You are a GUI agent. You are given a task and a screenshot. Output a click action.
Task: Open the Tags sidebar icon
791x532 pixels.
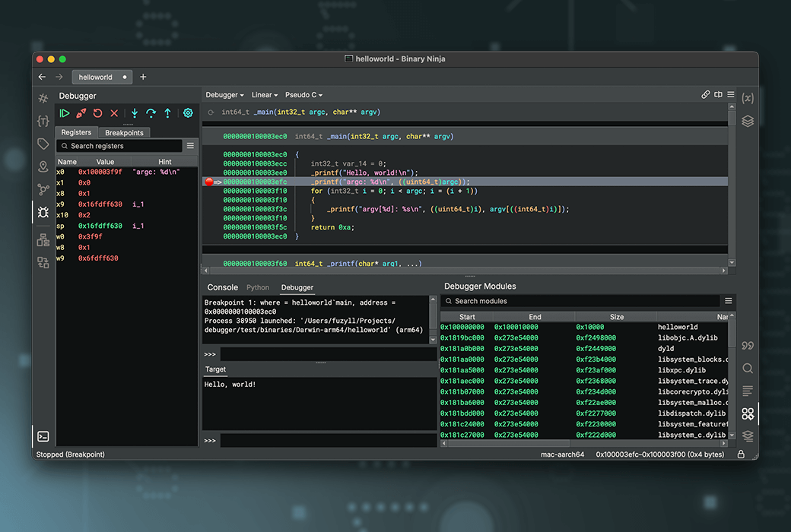pyautogui.click(x=43, y=144)
